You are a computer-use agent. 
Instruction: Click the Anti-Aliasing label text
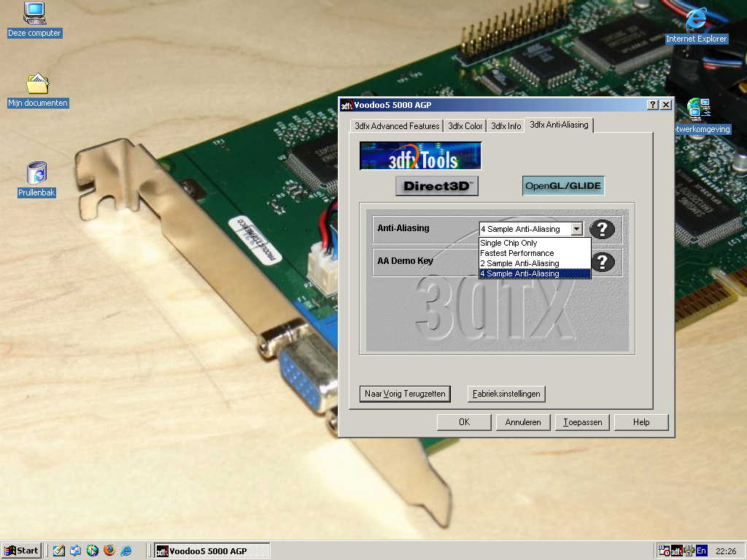click(x=403, y=228)
